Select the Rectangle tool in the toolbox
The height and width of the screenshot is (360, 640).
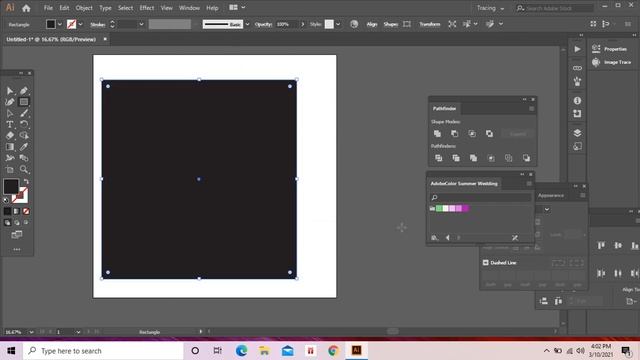click(x=24, y=102)
